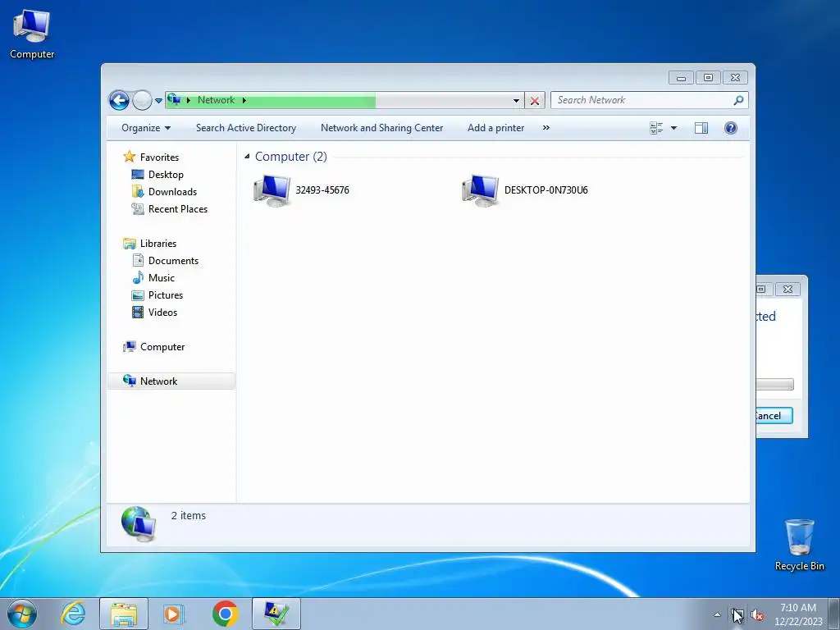Open the Documents library
The width and height of the screenshot is (840, 630).
pyautogui.click(x=173, y=261)
